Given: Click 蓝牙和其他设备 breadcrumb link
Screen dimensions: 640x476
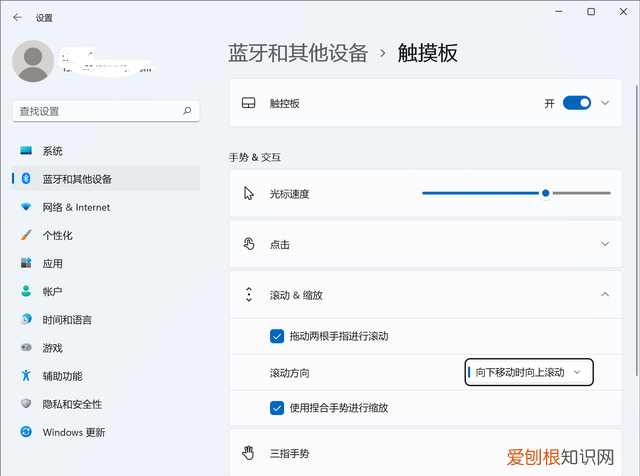Looking at the screenshot, I should (x=298, y=53).
